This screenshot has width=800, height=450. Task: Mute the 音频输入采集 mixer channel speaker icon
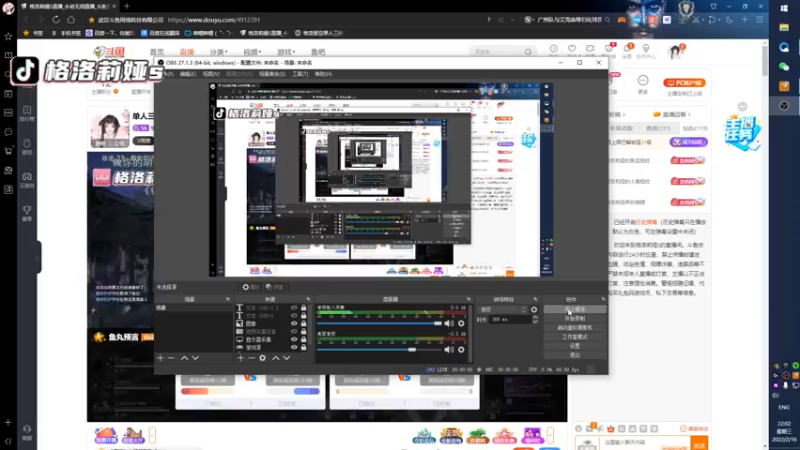coord(448,323)
